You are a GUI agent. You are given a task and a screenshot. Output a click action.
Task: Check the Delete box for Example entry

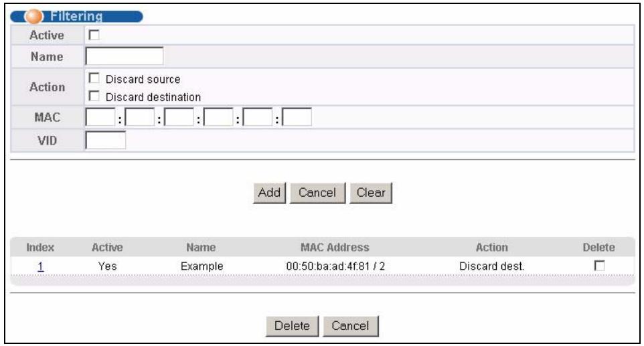[x=599, y=266]
